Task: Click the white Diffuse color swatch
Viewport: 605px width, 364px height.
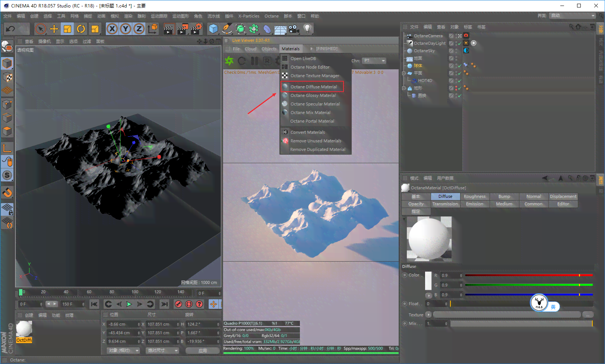Action: pyautogui.click(x=428, y=281)
